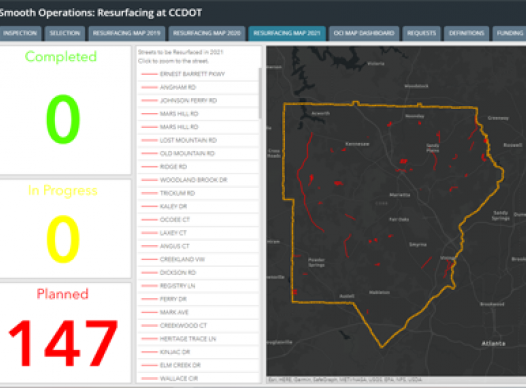
Task: Select the Creekwood Ct street row
Action: 198,326
